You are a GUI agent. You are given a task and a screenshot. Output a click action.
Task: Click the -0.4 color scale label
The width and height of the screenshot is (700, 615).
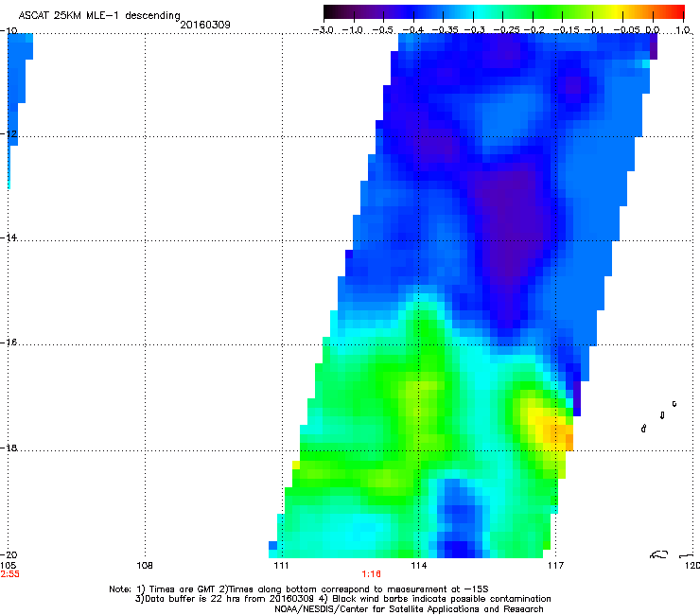click(412, 30)
